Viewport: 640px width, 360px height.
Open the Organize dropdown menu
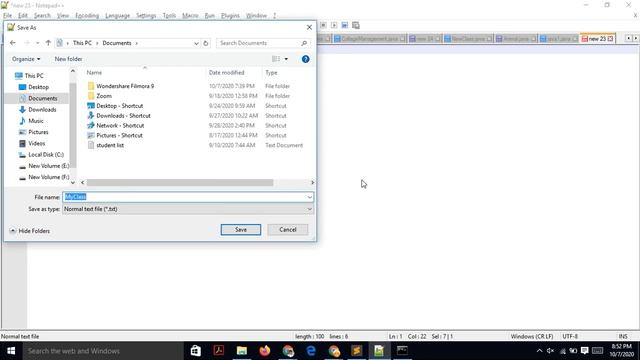click(x=26, y=59)
